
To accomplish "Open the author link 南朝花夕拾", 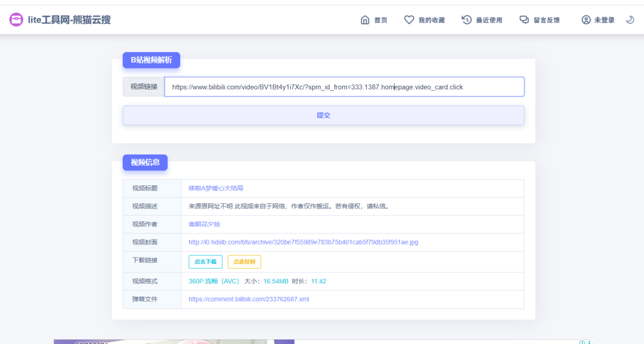I will [x=204, y=224].
